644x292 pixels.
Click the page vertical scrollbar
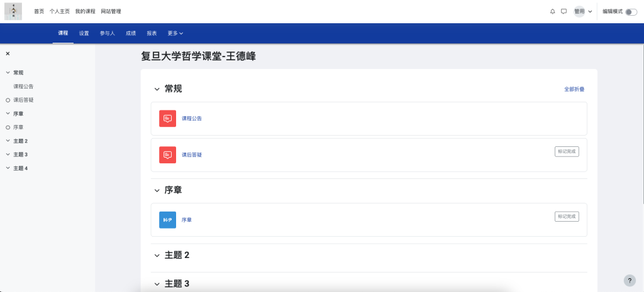642,123
